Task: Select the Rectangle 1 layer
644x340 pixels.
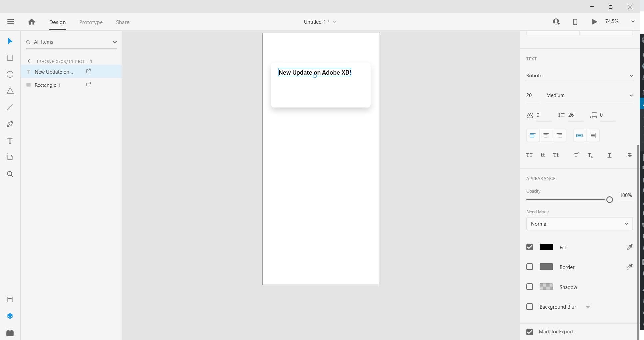Action: click(71, 85)
